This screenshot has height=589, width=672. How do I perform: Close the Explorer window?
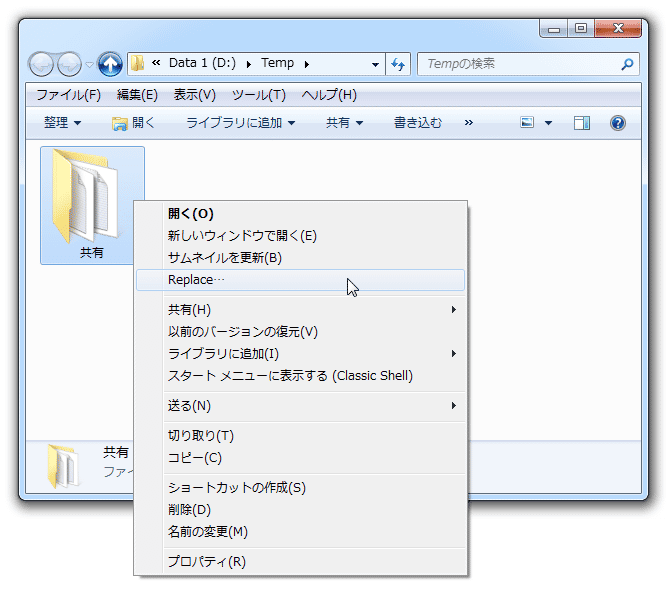coord(618,29)
